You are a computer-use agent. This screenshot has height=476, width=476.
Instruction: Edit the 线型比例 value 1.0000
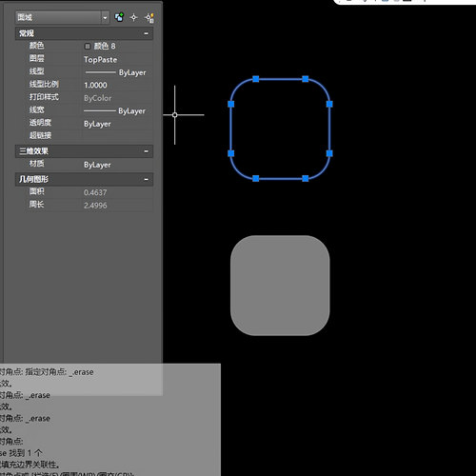[95, 85]
